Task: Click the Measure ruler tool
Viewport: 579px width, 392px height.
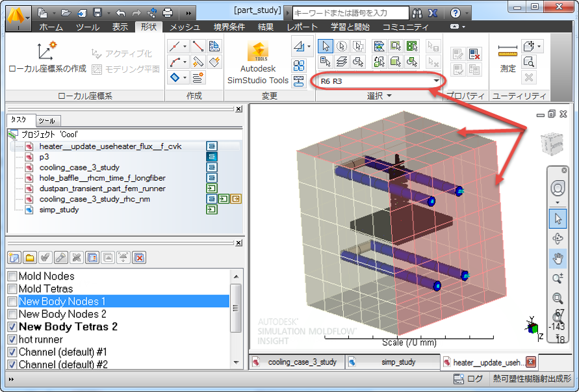Action: pos(508,51)
